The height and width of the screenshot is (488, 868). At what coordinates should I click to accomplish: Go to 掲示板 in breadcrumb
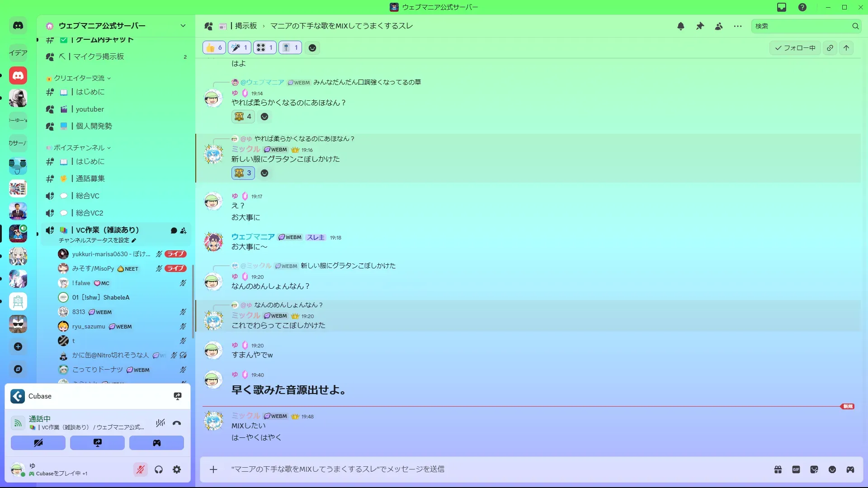(x=245, y=26)
